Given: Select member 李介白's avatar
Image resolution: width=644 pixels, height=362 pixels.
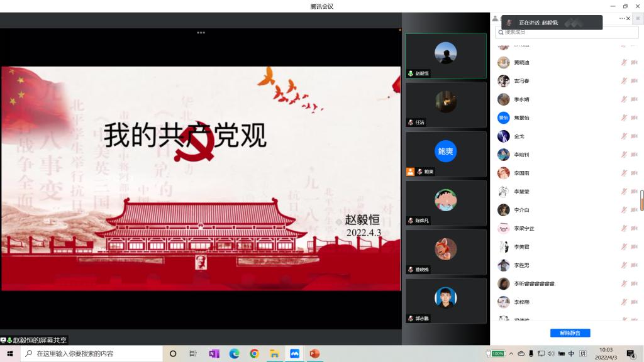Looking at the screenshot, I should click(x=504, y=210).
